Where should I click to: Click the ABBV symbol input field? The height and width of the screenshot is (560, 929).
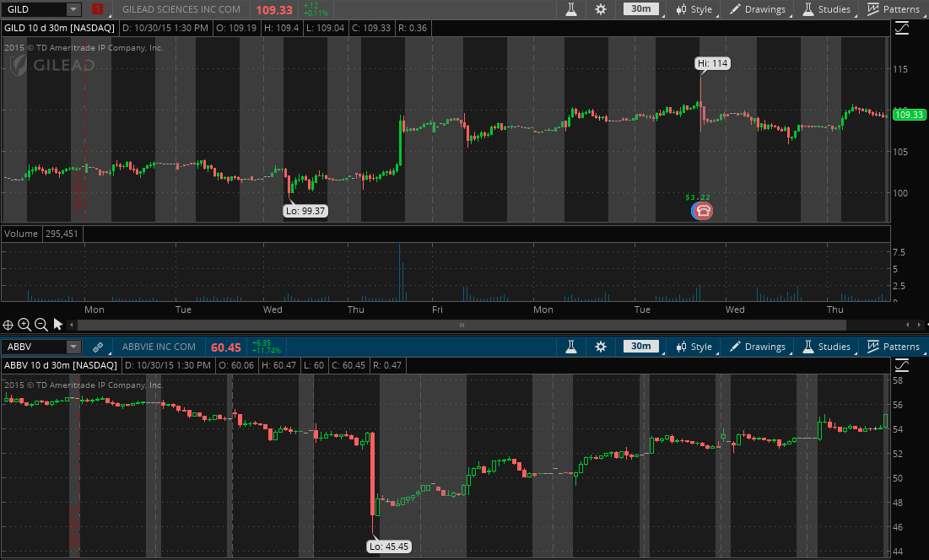tap(35, 347)
